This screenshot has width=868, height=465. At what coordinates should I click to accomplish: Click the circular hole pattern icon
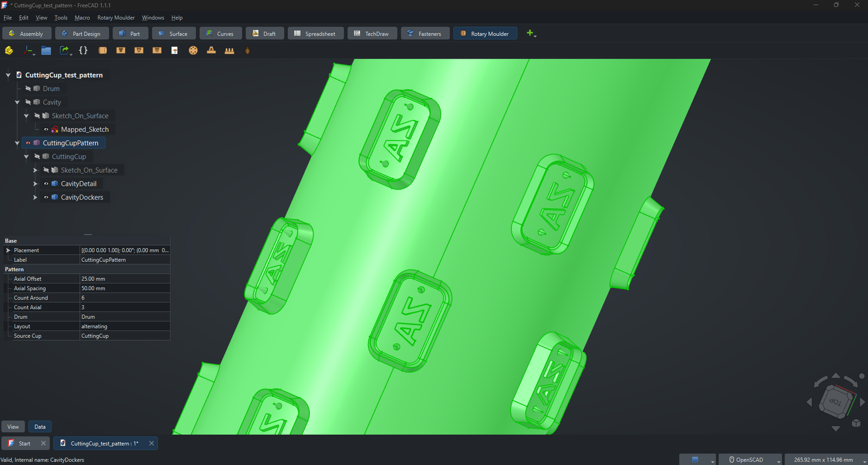[193, 50]
